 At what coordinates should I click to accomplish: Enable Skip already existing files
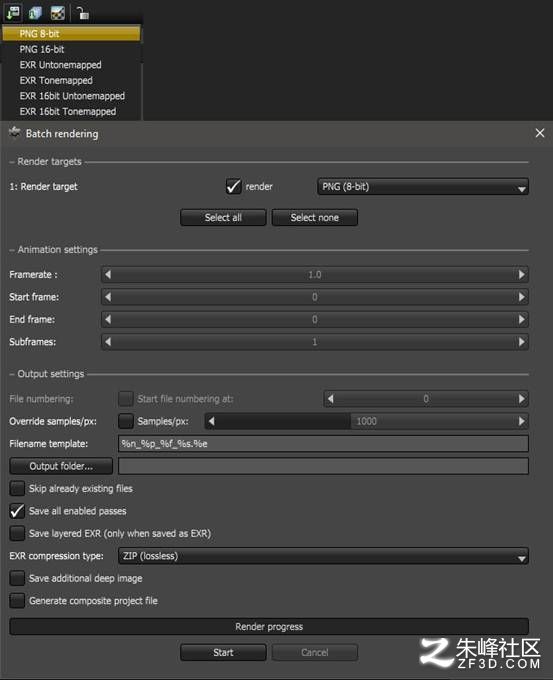coord(17,488)
